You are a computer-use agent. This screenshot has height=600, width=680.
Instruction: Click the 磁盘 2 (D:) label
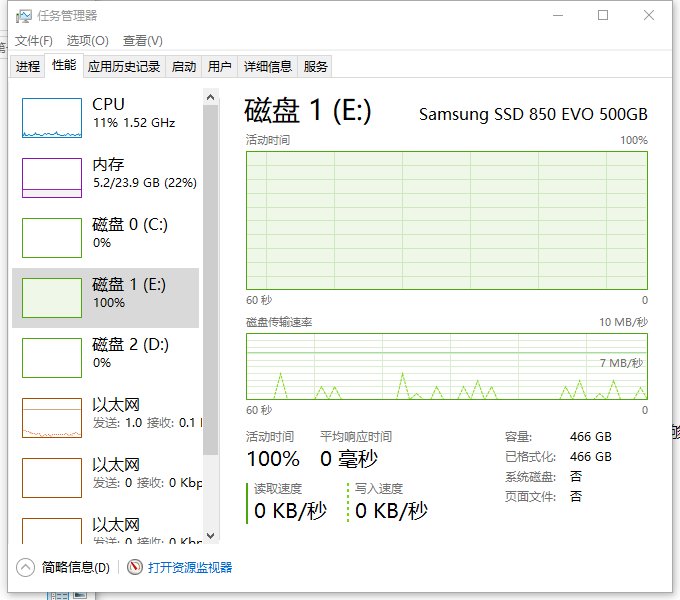point(130,344)
